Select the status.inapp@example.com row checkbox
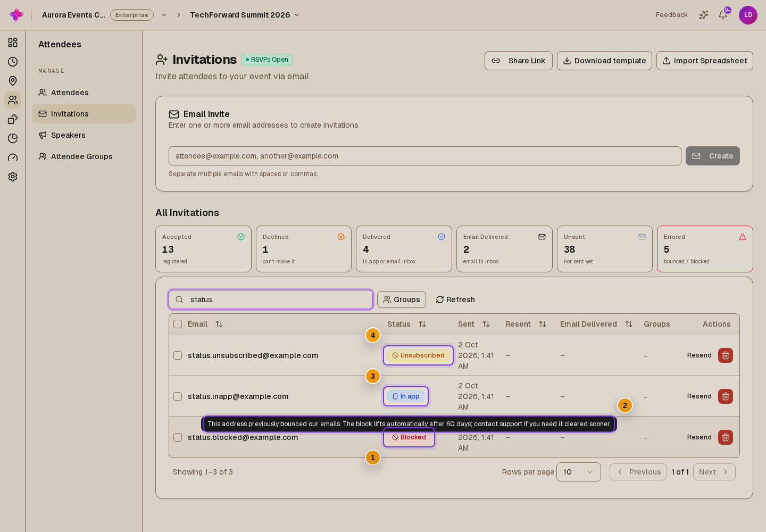The width and height of the screenshot is (766, 532). click(x=178, y=396)
